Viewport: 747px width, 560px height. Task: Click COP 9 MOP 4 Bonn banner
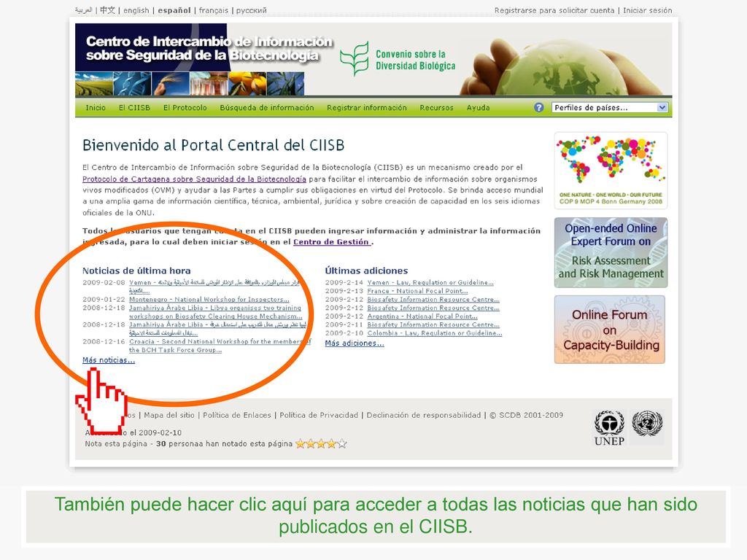tap(611, 171)
